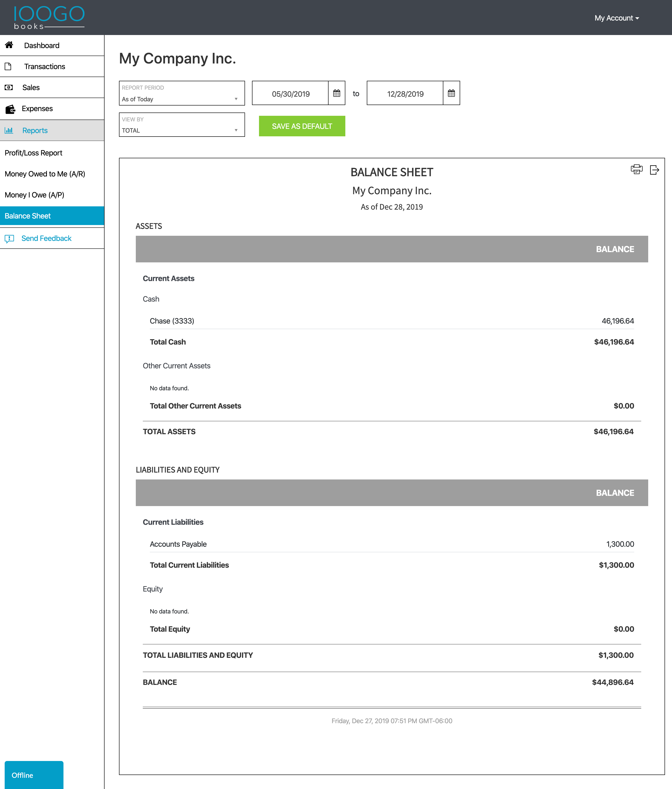Click the Total Cash label
The width and height of the screenshot is (672, 789).
(168, 342)
